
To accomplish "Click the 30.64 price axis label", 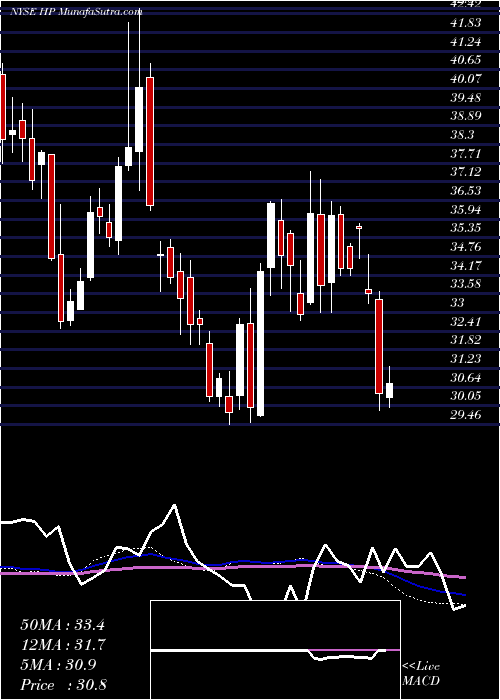I will [466, 377].
